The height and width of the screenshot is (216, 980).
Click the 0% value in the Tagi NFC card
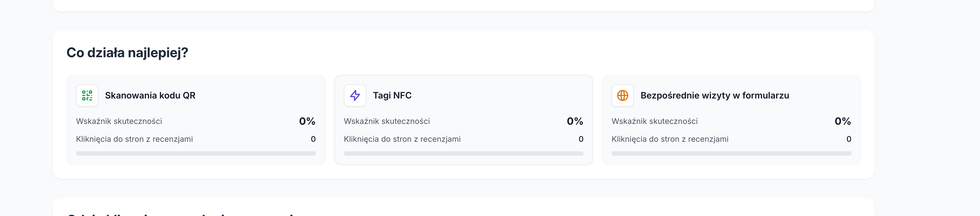click(x=575, y=121)
